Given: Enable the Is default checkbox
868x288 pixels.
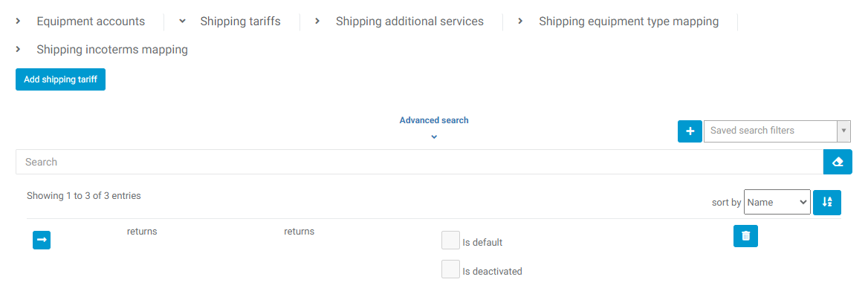Looking at the screenshot, I should [450, 240].
